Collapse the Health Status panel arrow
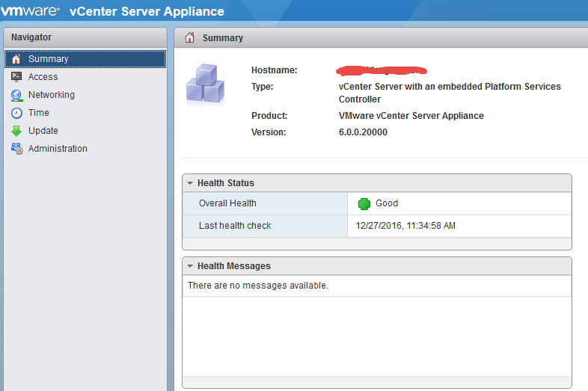The height and width of the screenshot is (391, 588). pos(190,183)
